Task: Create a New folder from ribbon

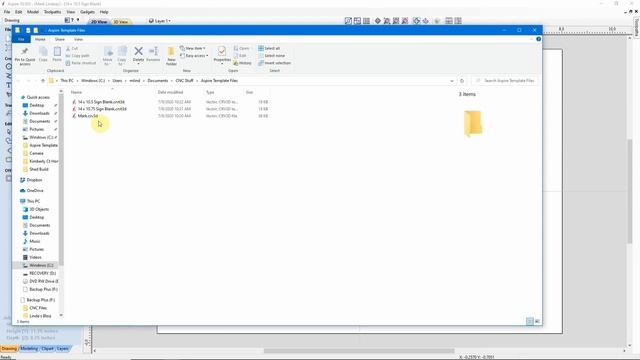Action: point(171,56)
